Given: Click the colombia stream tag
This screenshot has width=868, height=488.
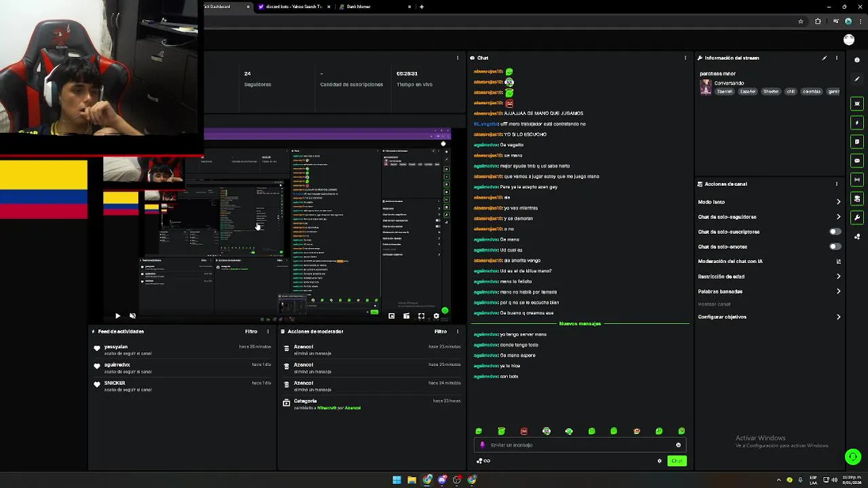Looking at the screenshot, I should point(812,91).
